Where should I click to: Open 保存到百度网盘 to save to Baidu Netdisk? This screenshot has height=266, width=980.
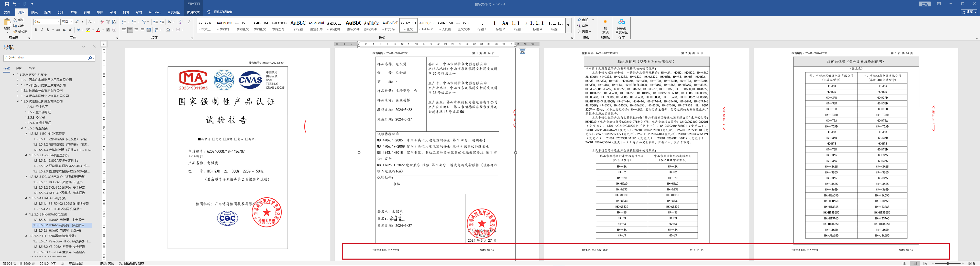pyautogui.click(x=621, y=27)
